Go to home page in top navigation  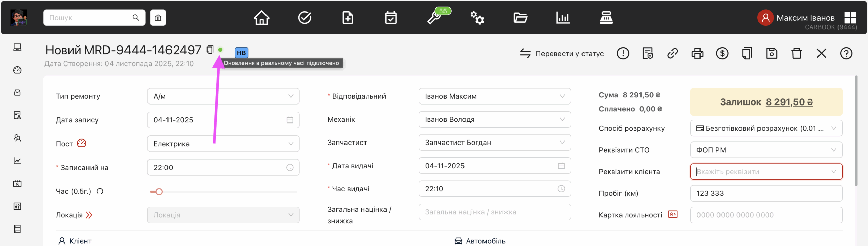click(261, 18)
